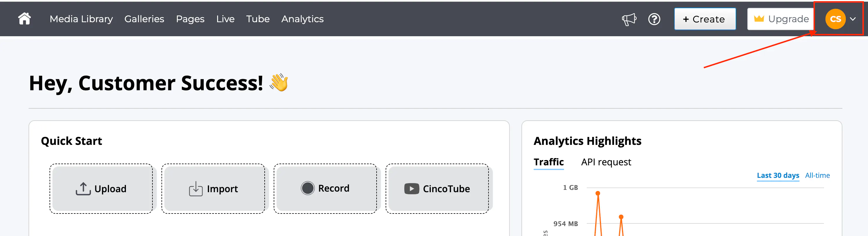Open the Galleries menu
This screenshot has height=236, width=868.
click(144, 19)
